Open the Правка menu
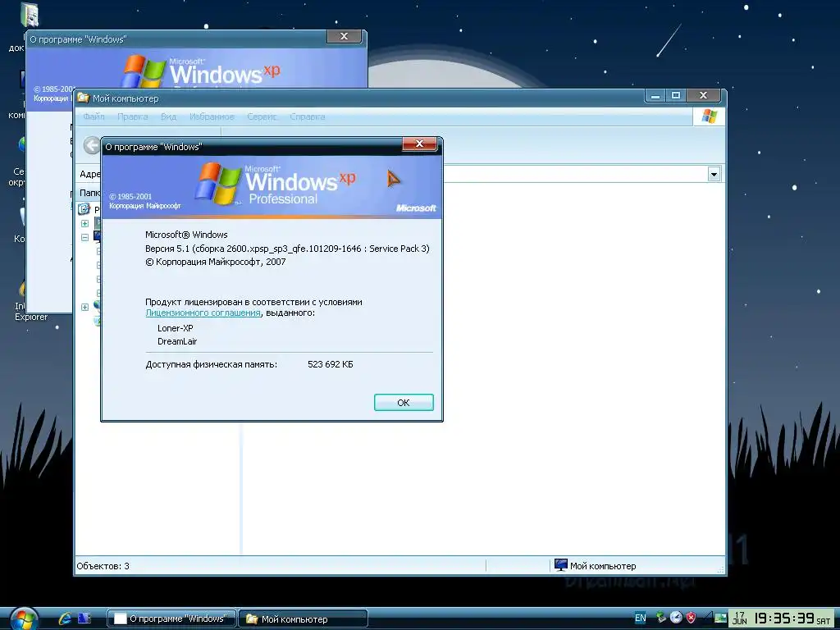 click(132, 116)
